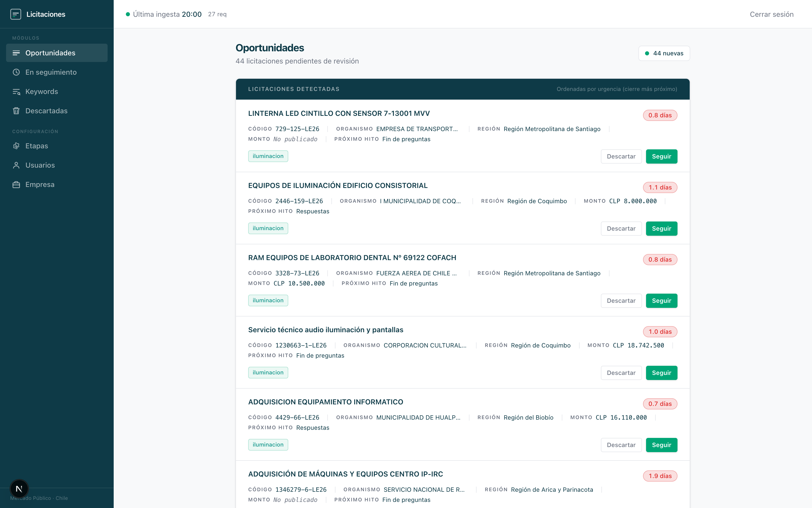The width and height of the screenshot is (812, 508).
Task: Click the 0.7 días urgency badge
Action: [x=660, y=404]
